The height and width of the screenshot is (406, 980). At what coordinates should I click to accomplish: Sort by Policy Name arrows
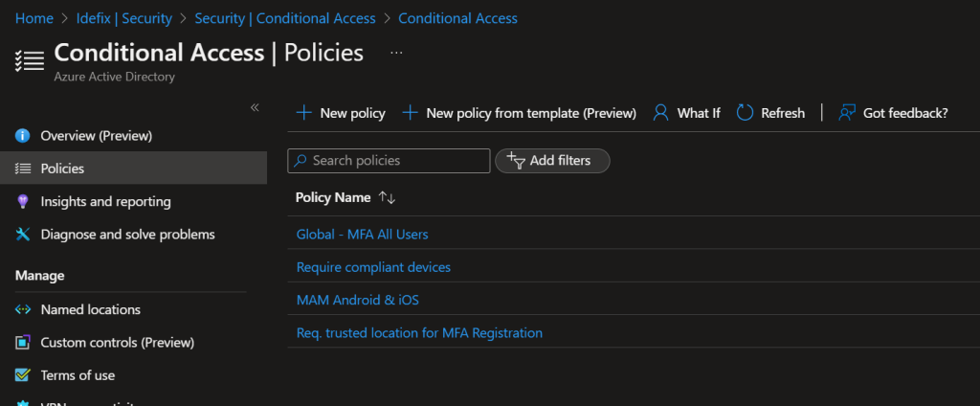click(x=387, y=197)
